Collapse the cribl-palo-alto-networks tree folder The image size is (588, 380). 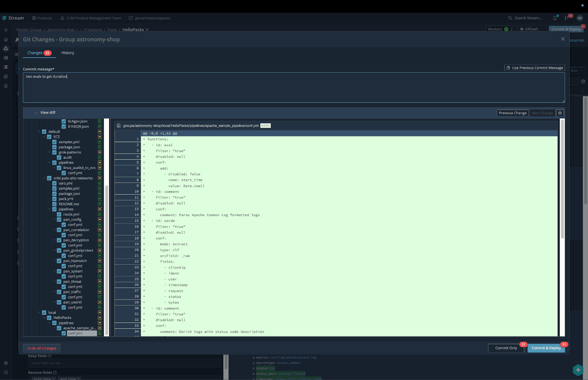44,178
